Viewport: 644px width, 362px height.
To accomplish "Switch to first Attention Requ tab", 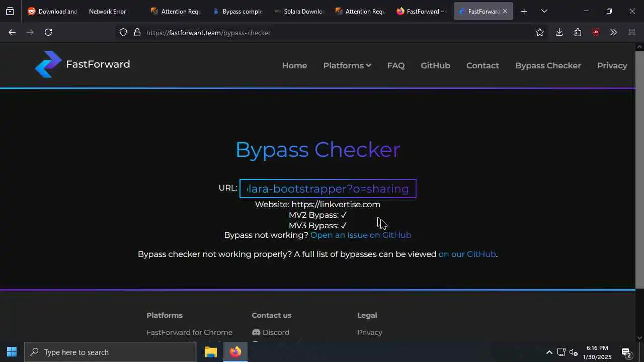I will tap(176, 11).
